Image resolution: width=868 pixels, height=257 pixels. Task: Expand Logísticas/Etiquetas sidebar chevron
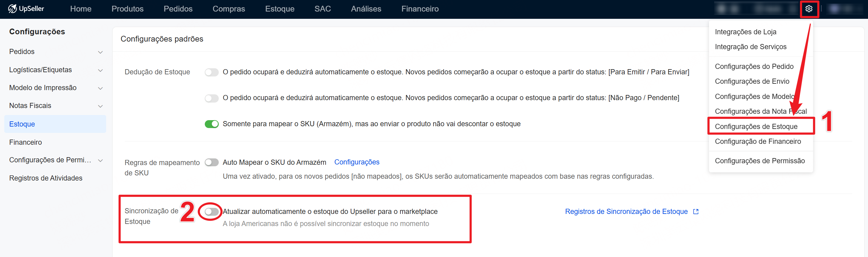(100, 70)
